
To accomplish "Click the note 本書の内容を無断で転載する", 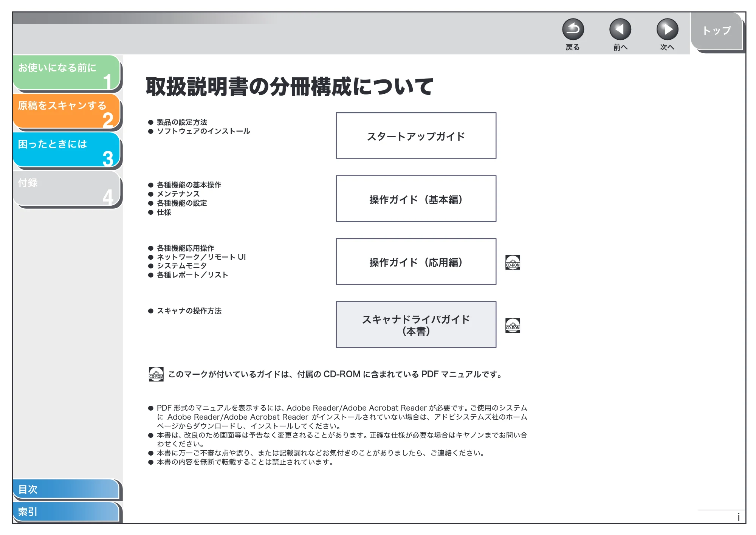I will click(245, 462).
